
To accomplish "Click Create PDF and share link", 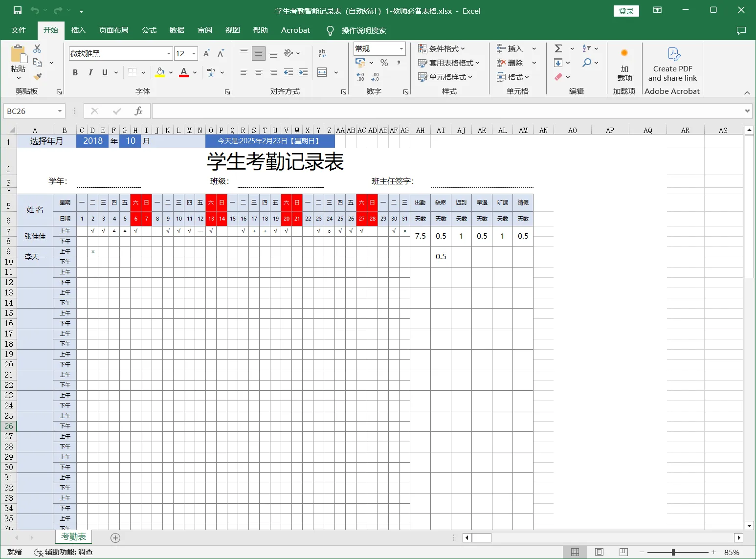I will [672, 65].
